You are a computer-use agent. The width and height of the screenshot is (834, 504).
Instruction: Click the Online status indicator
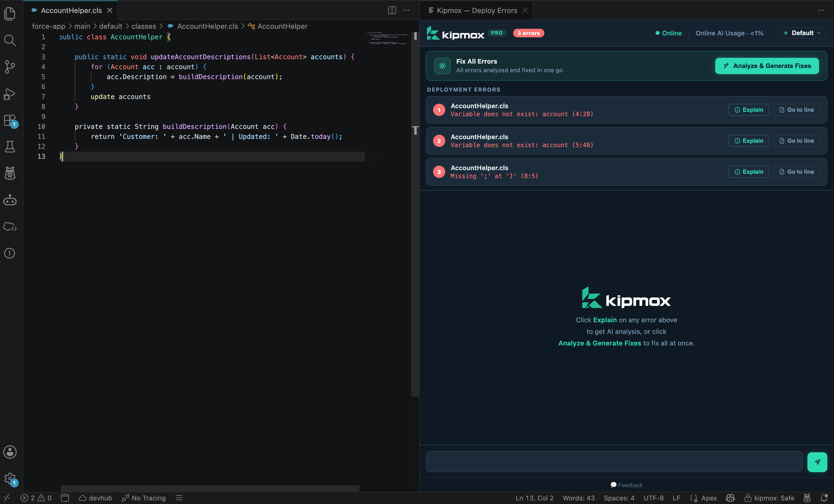pyautogui.click(x=668, y=33)
